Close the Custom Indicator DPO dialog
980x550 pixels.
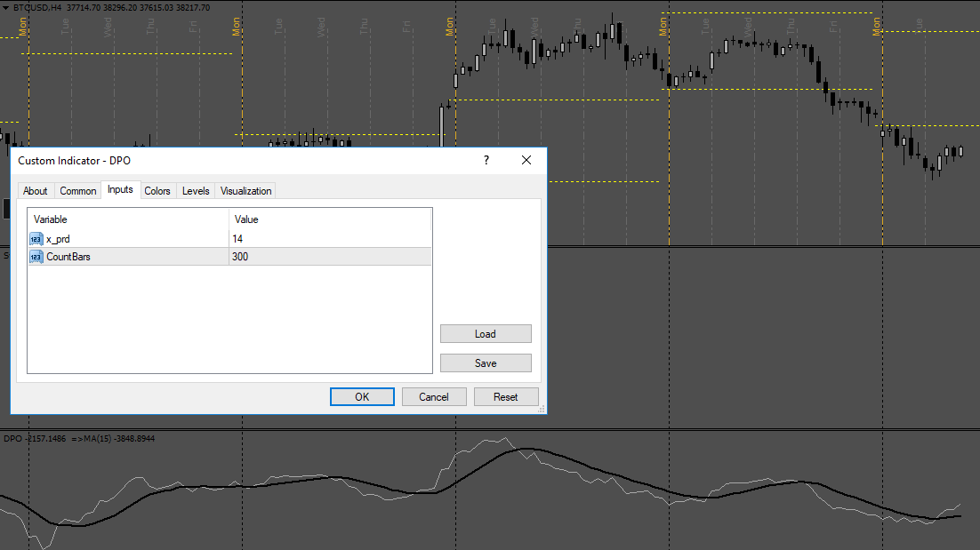click(x=526, y=161)
